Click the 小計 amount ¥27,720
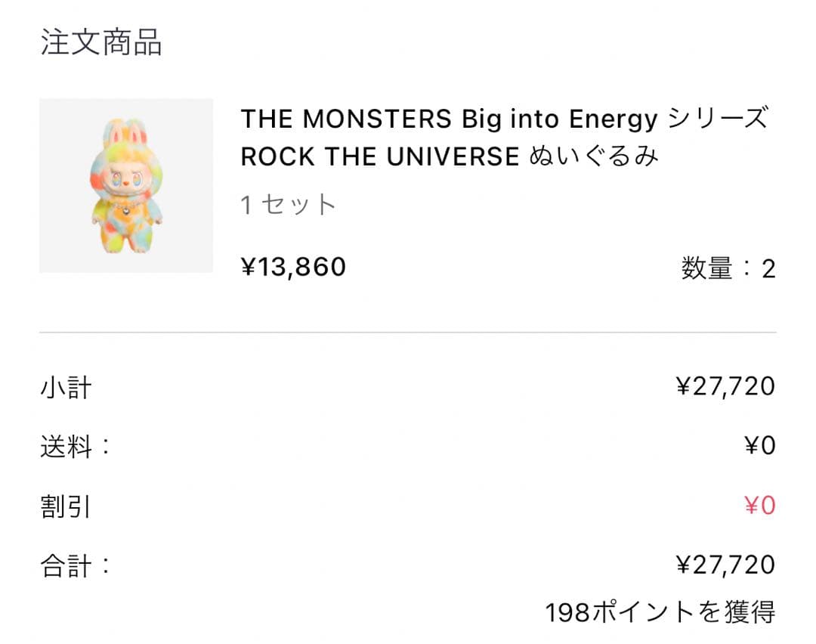 coord(725,387)
